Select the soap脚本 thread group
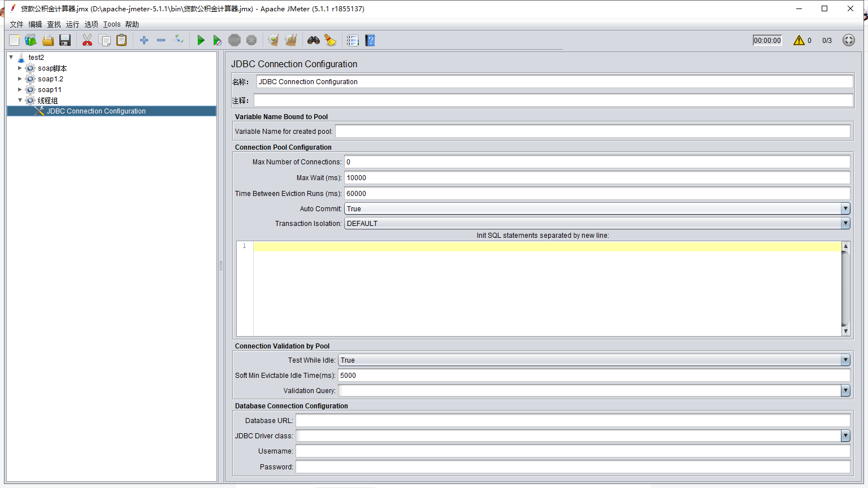The width and height of the screenshot is (868, 488). 52,68
